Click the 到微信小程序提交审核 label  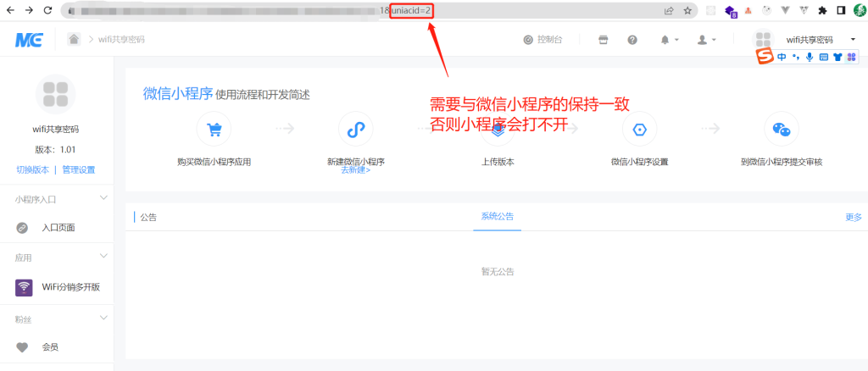[x=781, y=162]
